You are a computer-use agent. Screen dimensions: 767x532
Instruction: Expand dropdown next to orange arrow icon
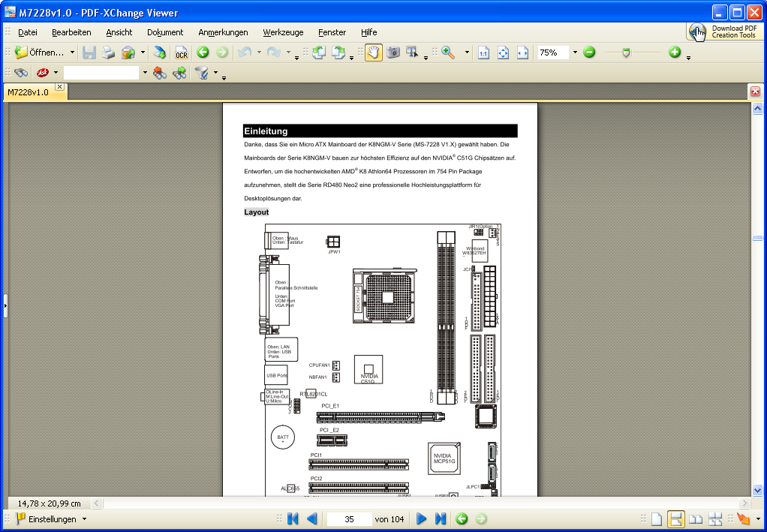[758, 519]
